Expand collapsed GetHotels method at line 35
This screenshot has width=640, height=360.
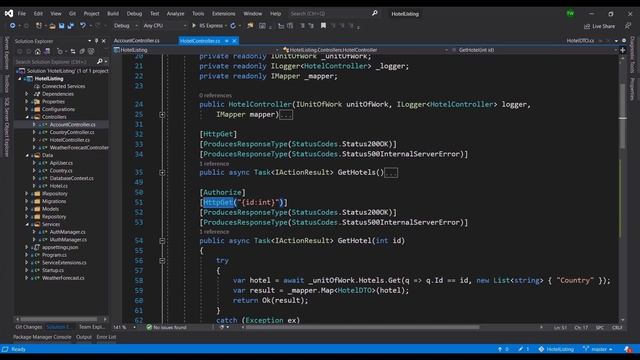pos(162,173)
